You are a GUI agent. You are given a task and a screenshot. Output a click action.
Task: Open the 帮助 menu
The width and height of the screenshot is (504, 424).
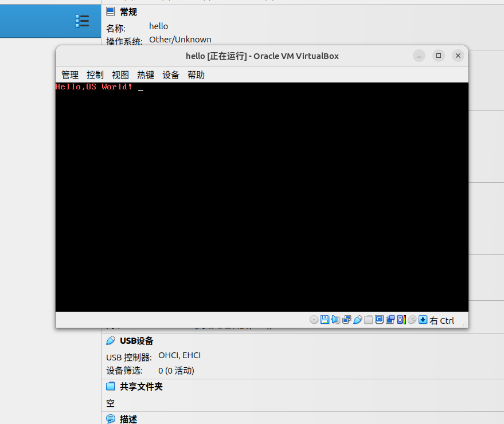pos(196,74)
